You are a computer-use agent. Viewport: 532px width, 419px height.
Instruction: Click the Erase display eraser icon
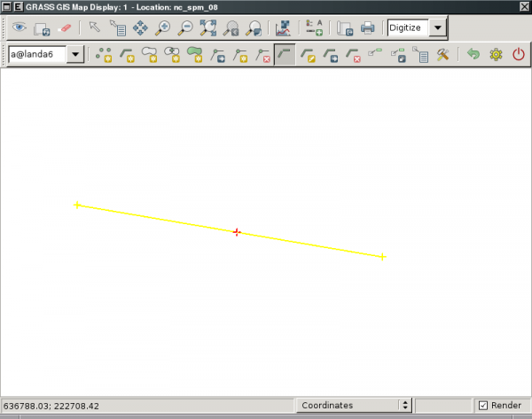[x=64, y=28]
